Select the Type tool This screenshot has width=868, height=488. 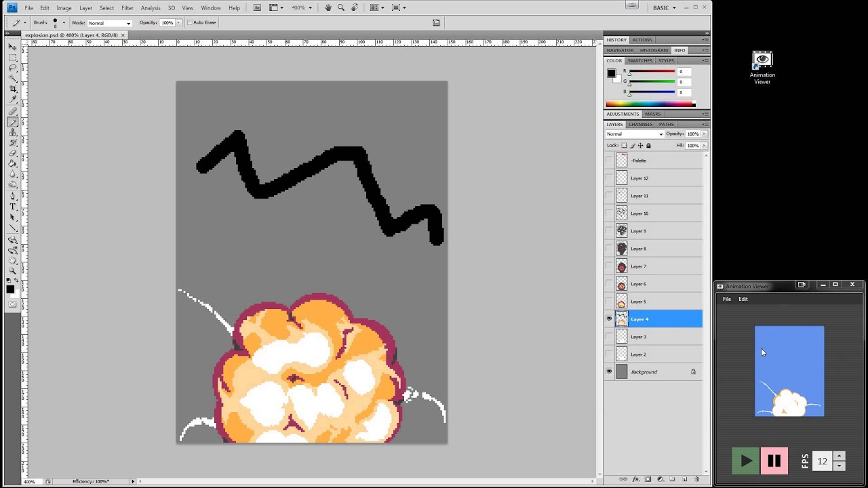[13, 207]
